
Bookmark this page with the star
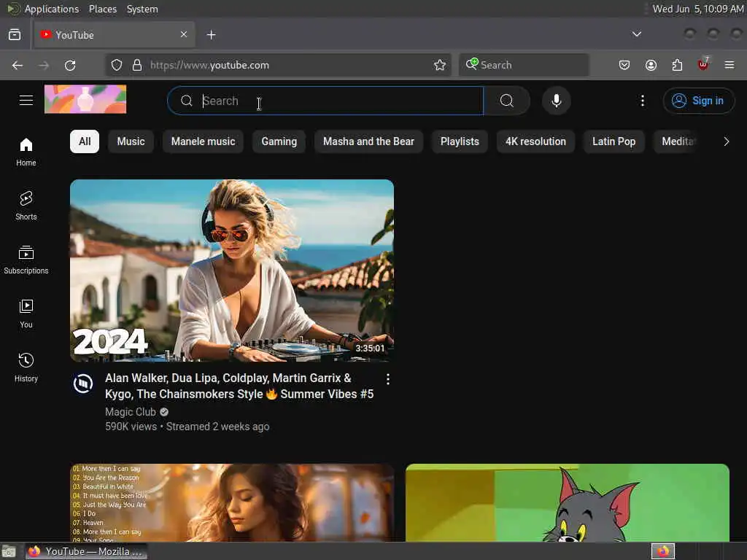tap(439, 65)
